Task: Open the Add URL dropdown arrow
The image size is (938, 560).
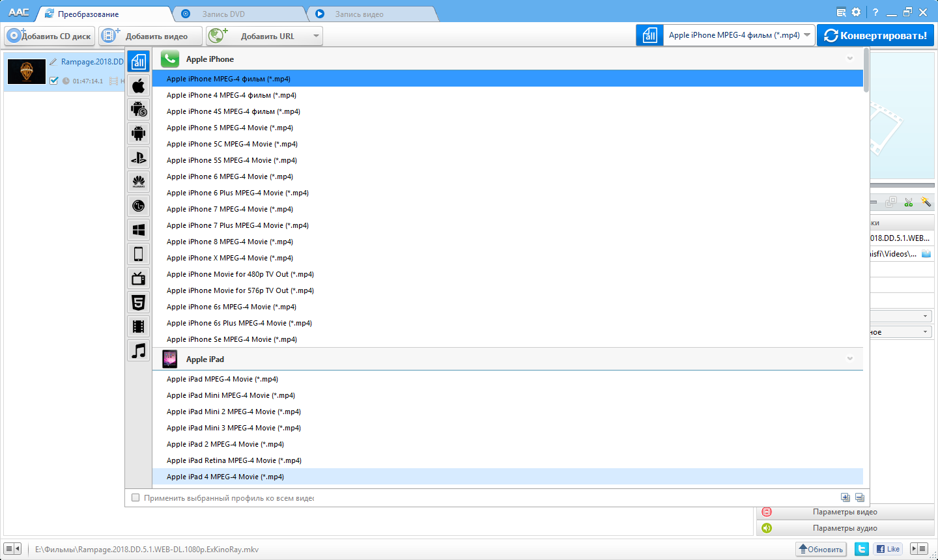Action: pyautogui.click(x=316, y=36)
